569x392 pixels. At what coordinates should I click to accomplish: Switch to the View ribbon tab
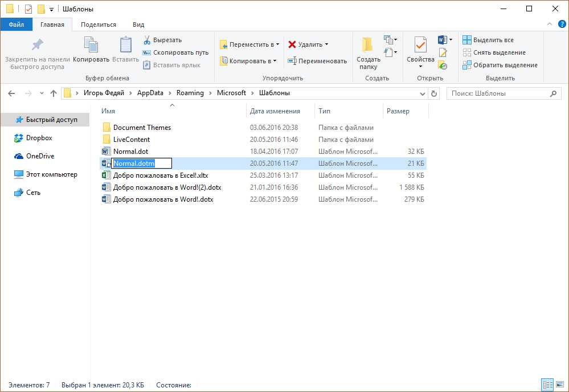pos(138,24)
